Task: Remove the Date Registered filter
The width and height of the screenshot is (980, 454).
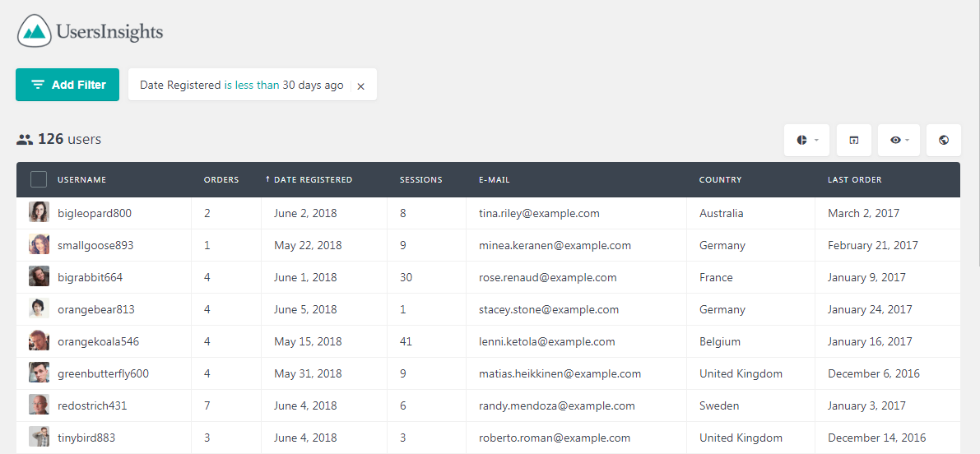Action: [x=360, y=86]
